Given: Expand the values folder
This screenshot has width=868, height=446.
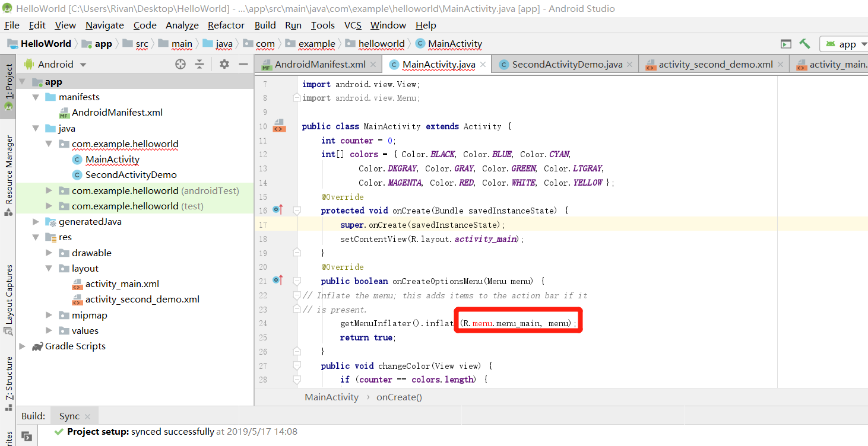Looking at the screenshot, I should [49, 331].
